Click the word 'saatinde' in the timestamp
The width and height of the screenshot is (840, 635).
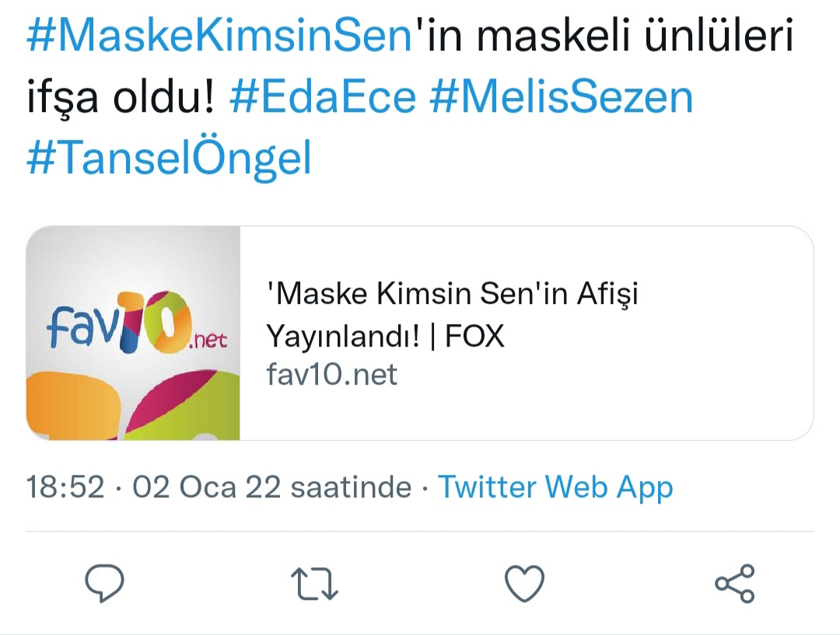[x=350, y=487]
